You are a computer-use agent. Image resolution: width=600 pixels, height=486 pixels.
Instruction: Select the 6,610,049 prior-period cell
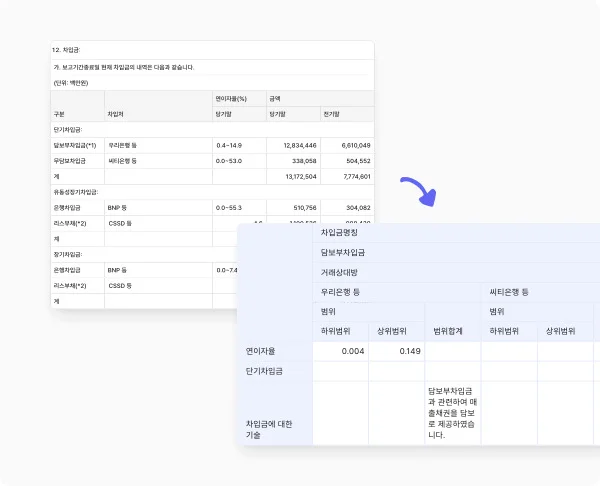[x=351, y=145]
